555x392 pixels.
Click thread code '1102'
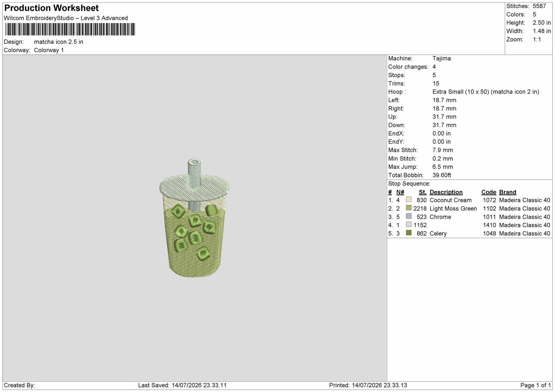(x=490, y=208)
